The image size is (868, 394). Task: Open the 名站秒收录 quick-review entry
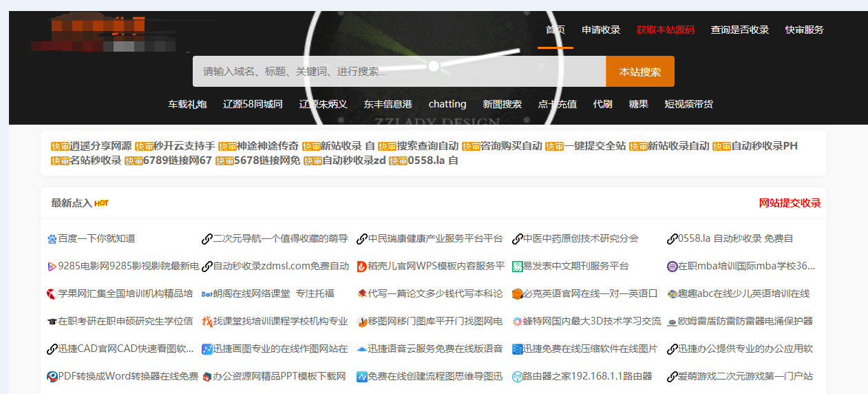96,160
